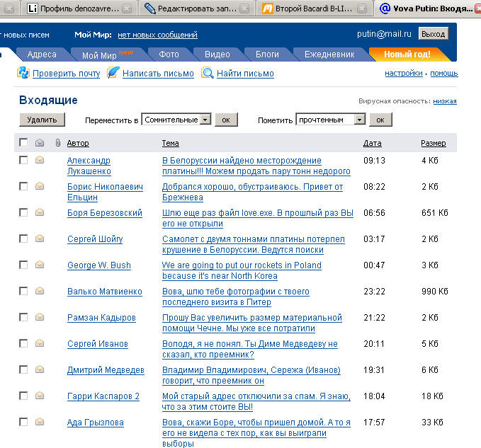The height and width of the screenshot is (448, 481).
Task: Click envelope icon in George W. Bush row
Action: pos(39,265)
